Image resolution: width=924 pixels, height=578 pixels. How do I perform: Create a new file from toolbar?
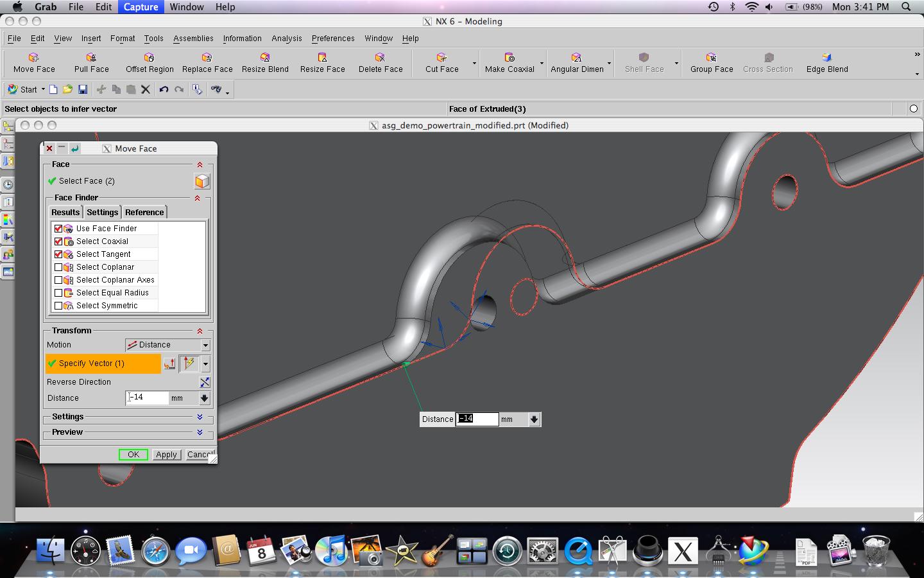click(53, 89)
